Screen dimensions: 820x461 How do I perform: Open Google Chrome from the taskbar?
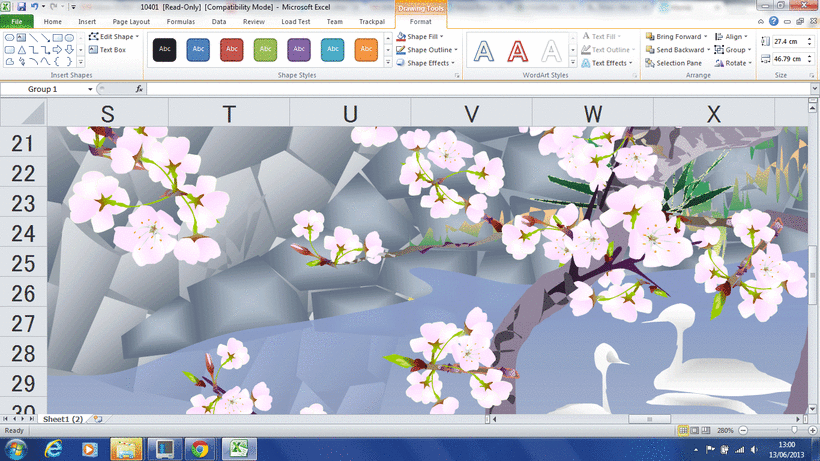199,448
